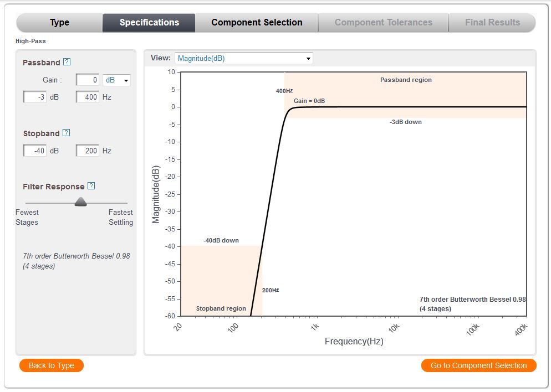The height and width of the screenshot is (392, 551).
Task: Click the Component Tolerances tab
Action: click(x=384, y=23)
